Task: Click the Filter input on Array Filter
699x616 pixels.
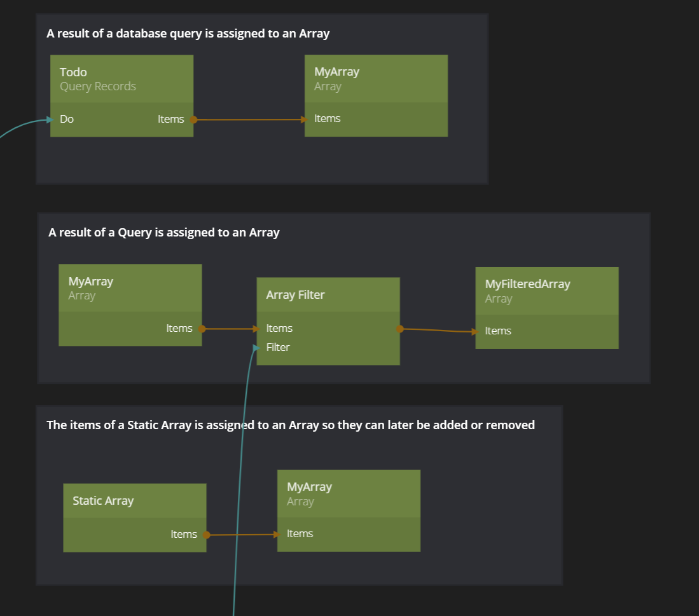Action: [x=278, y=347]
